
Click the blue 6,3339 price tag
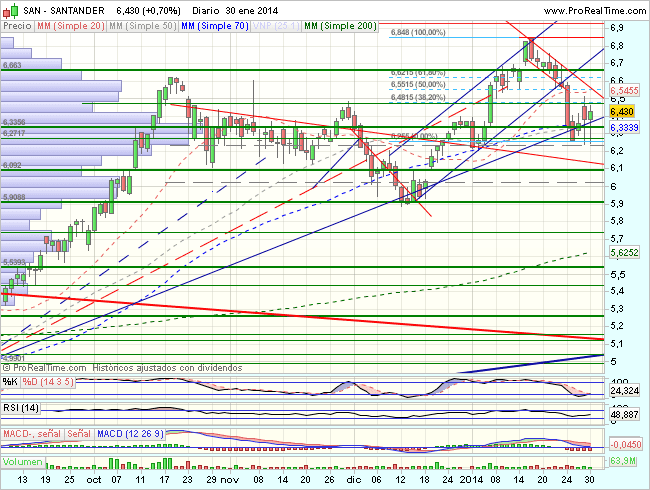[x=625, y=128]
